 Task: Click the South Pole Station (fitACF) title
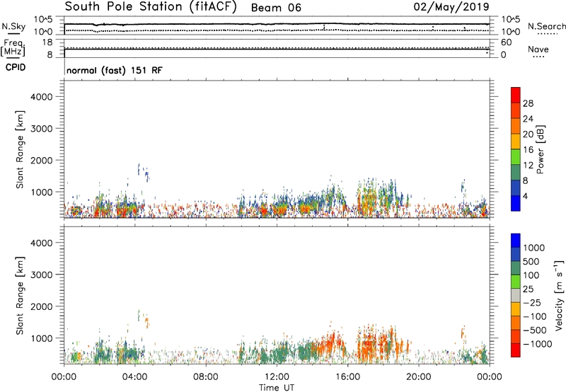(x=151, y=7)
